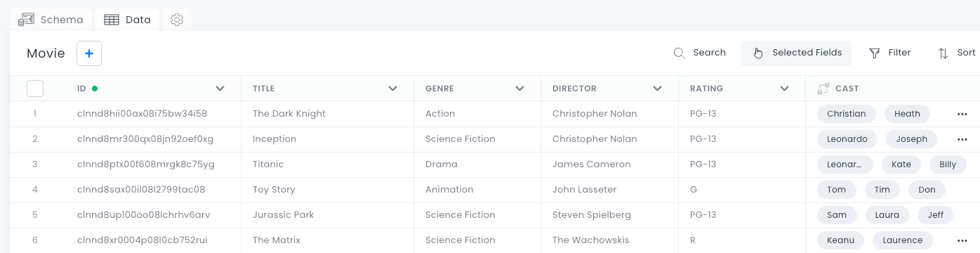Click the CAST relation column icon

pyautogui.click(x=823, y=89)
